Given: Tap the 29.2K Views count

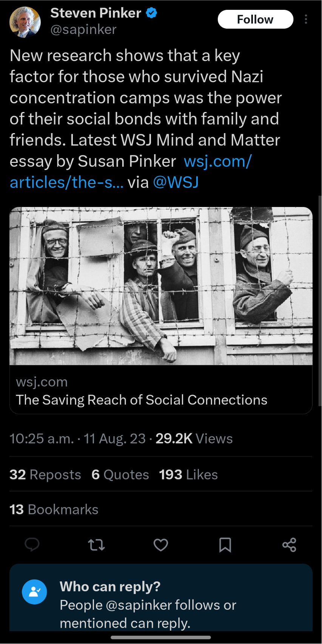Looking at the screenshot, I should click(x=194, y=439).
